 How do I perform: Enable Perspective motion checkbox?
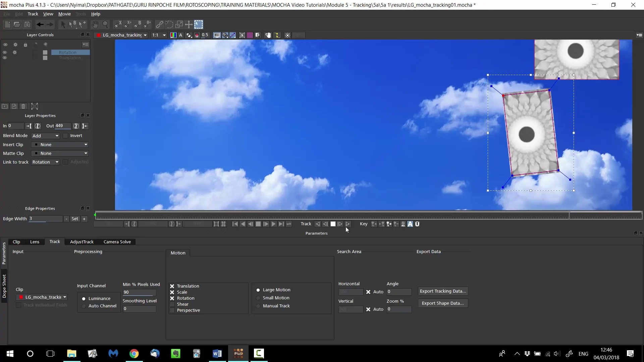pyautogui.click(x=172, y=310)
